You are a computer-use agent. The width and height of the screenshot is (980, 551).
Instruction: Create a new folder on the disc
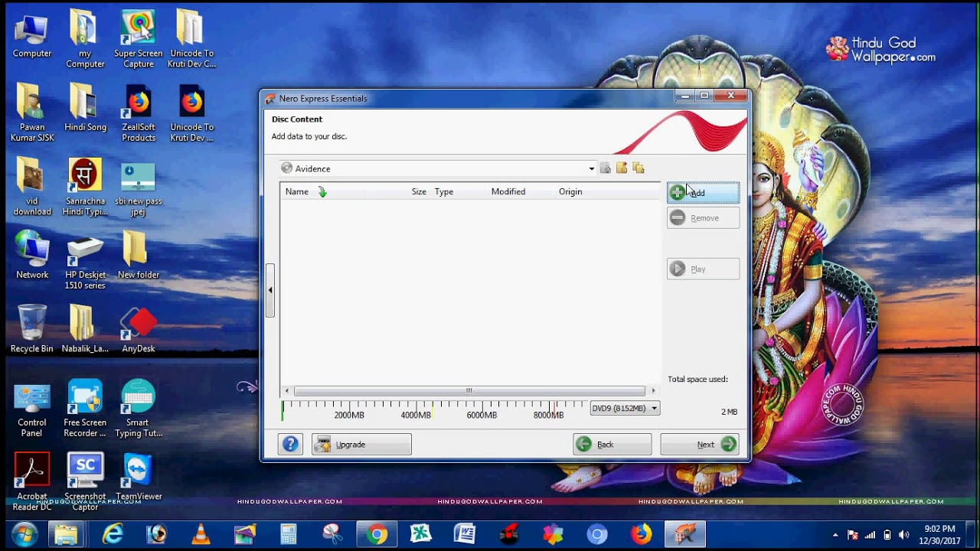(x=622, y=168)
